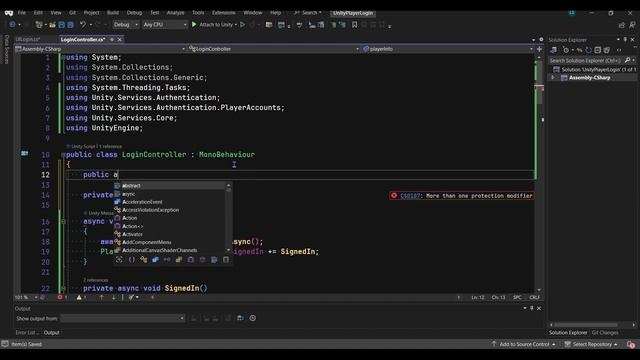This screenshot has height=360, width=640.
Task: Click the yellow warning count icon below editor
Action: coord(79,297)
